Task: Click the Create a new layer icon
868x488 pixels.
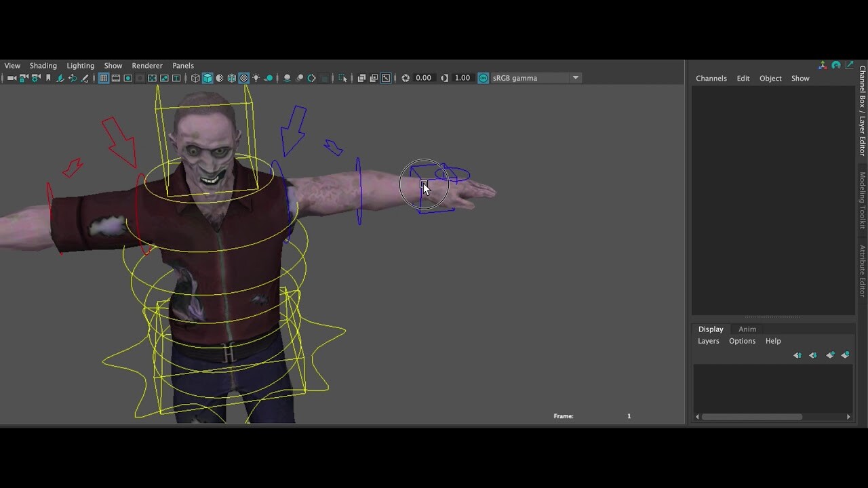Action: pos(830,354)
